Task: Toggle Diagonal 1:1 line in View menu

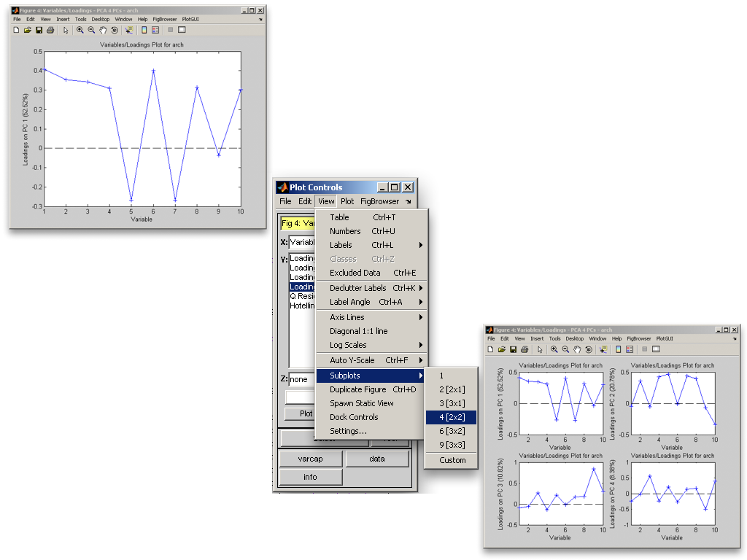Action: (358, 331)
